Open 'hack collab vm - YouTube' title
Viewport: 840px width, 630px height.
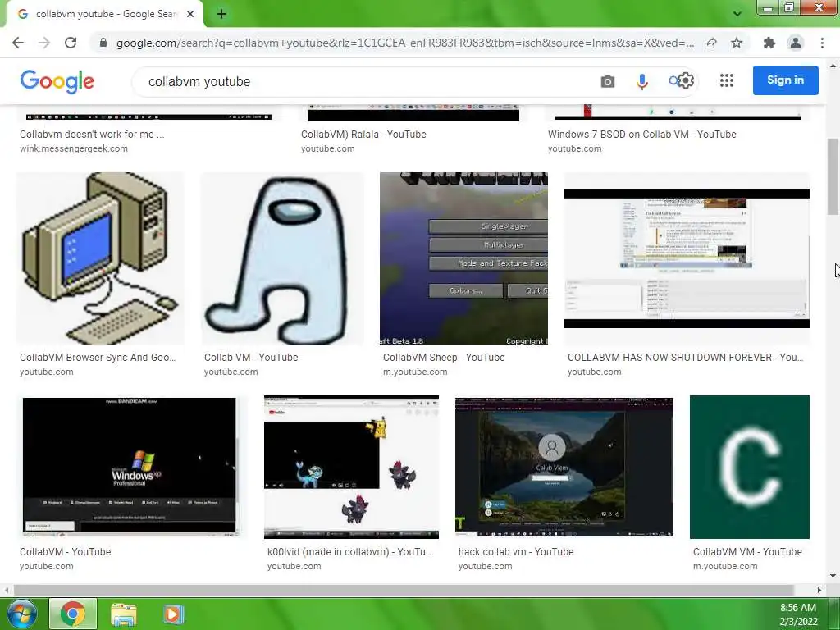click(516, 552)
